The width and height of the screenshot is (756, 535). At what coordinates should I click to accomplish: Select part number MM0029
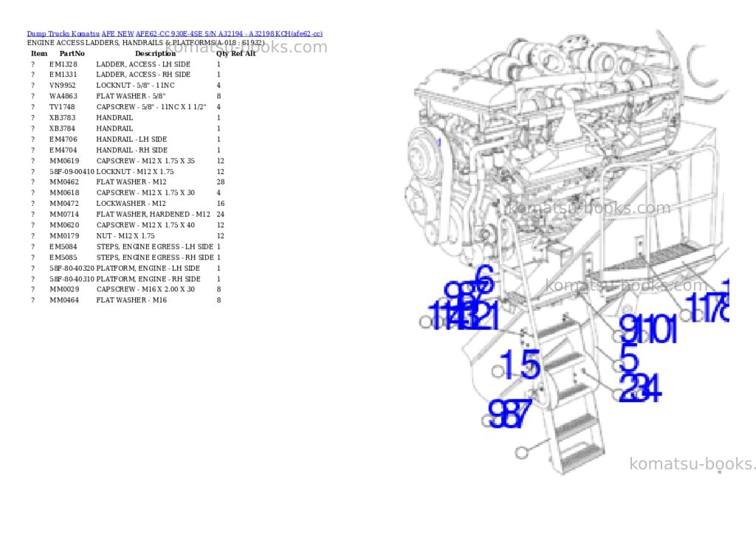point(64,289)
